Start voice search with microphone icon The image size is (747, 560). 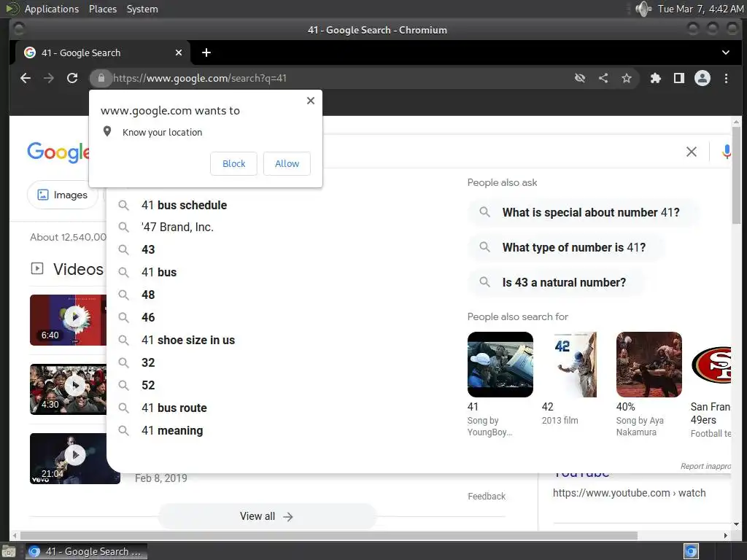point(726,152)
